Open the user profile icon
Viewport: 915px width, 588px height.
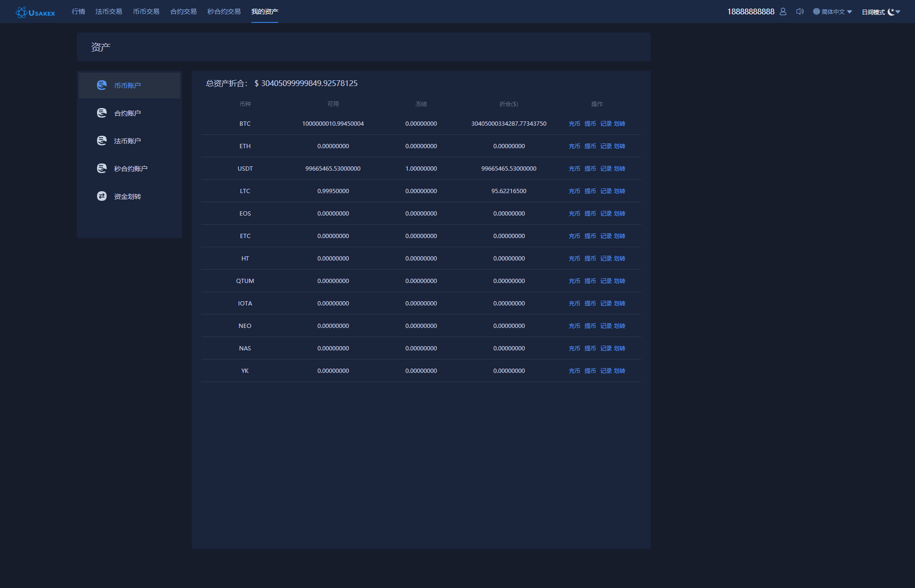[x=783, y=11]
